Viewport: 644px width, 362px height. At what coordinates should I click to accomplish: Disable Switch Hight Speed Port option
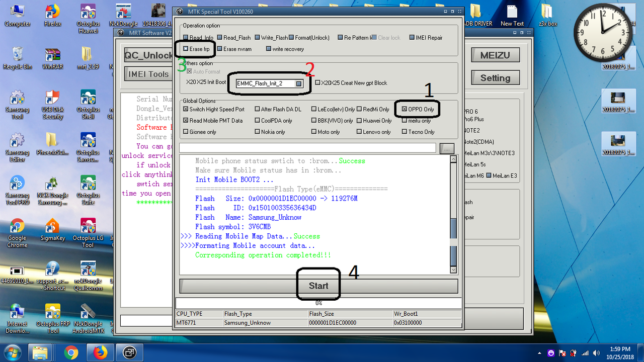click(x=186, y=109)
